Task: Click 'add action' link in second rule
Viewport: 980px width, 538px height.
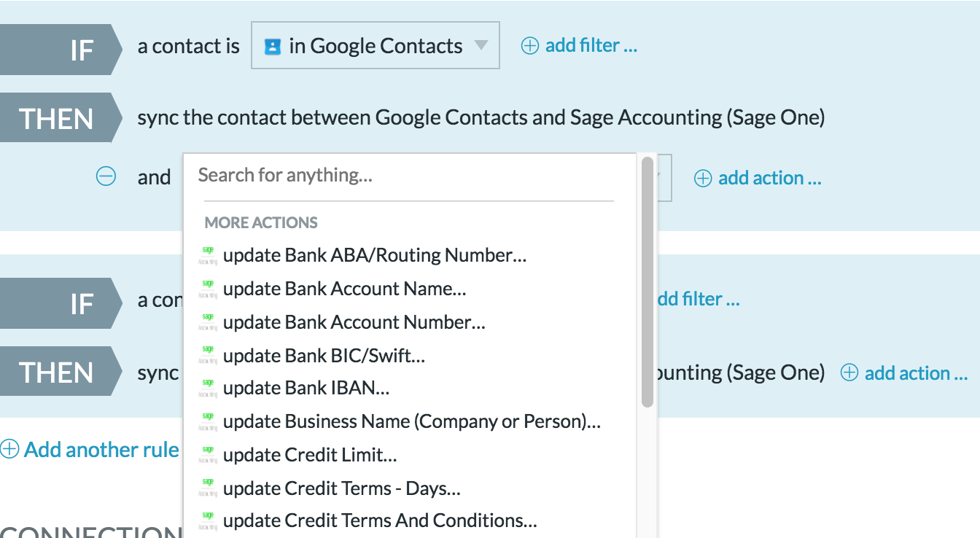Action: click(x=917, y=373)
